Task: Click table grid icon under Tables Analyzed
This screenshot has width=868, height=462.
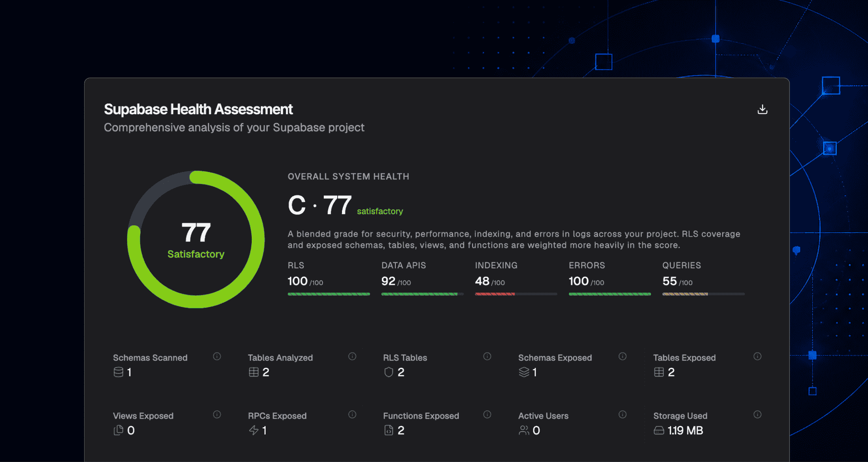Action: point(253,372)
